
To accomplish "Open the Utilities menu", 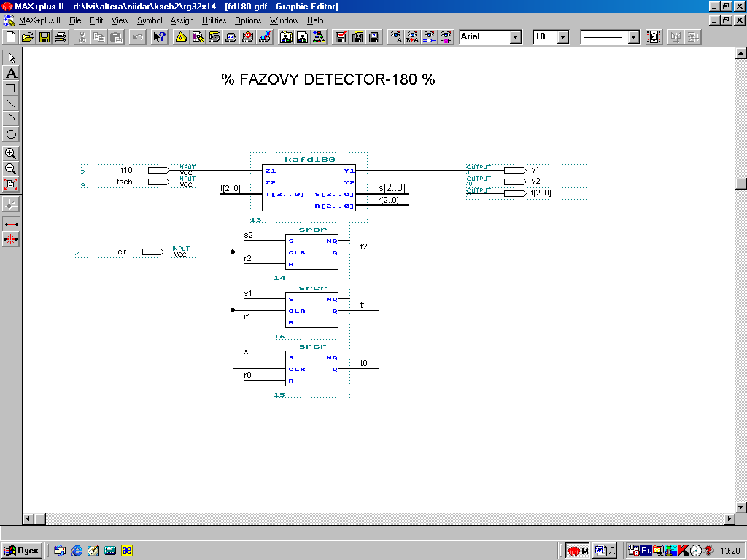I will point(214,20).
